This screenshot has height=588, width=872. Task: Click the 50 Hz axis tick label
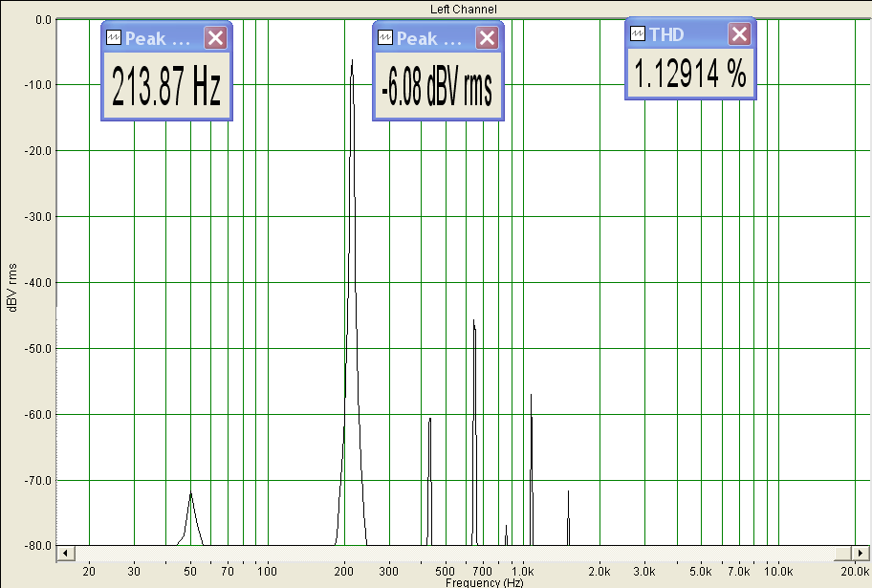[x=190, y=571]
